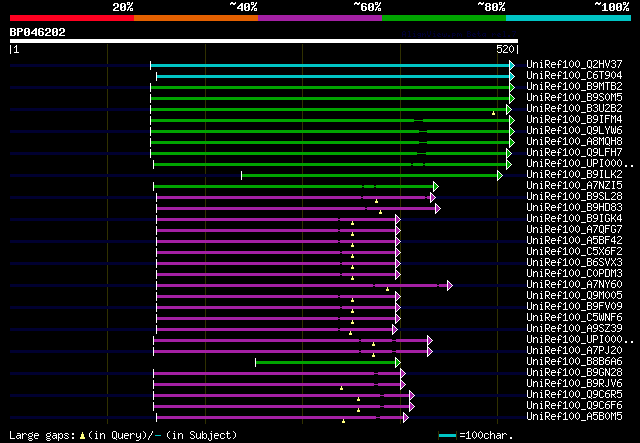Screen dimensions: 640x443
Task: Open hit UniRef100_B9ILK2
Action: point(574,174)
